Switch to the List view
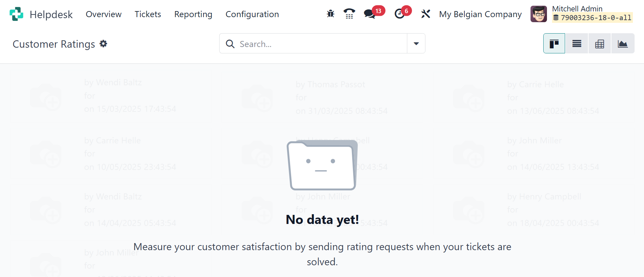The width and height of the screenshot is (644, 277). click(x=577, y=44)
